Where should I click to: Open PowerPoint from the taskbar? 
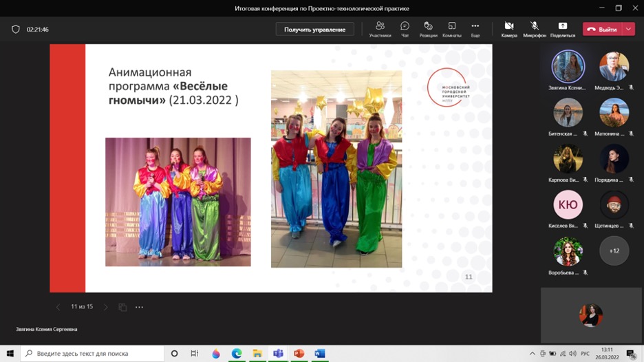[x=299, y=354]
